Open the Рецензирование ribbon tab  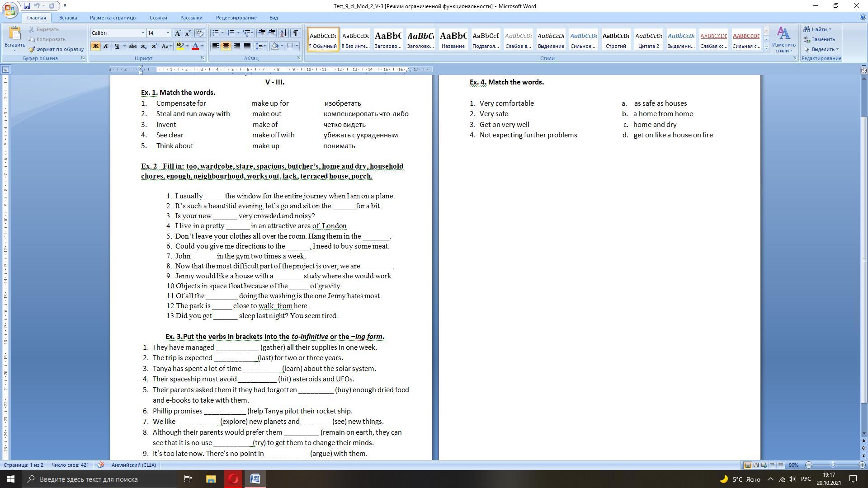tap(236, 18)
